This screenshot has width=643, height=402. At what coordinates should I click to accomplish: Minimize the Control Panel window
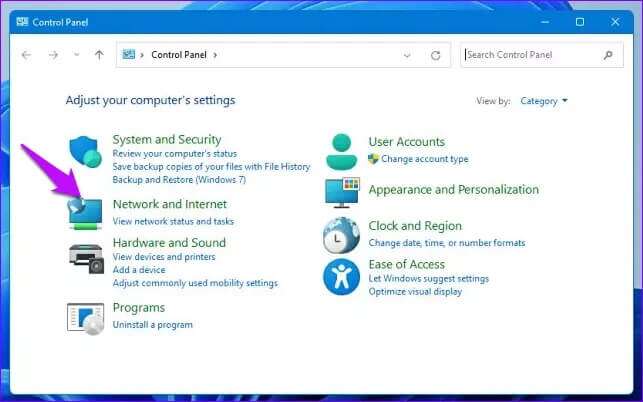click(545, 22)
